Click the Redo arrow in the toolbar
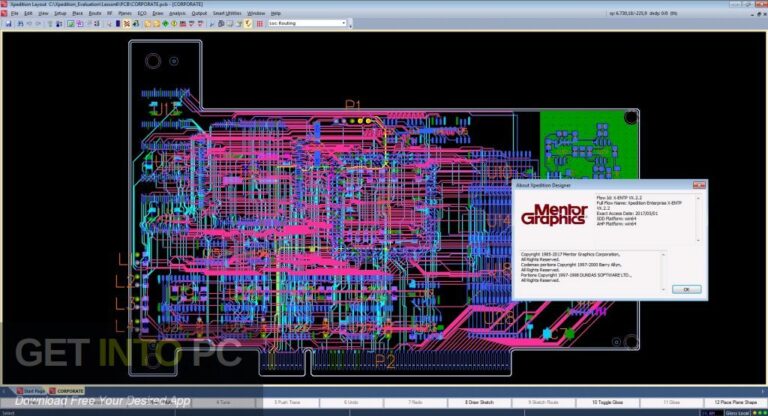 [x=38, y=24]
